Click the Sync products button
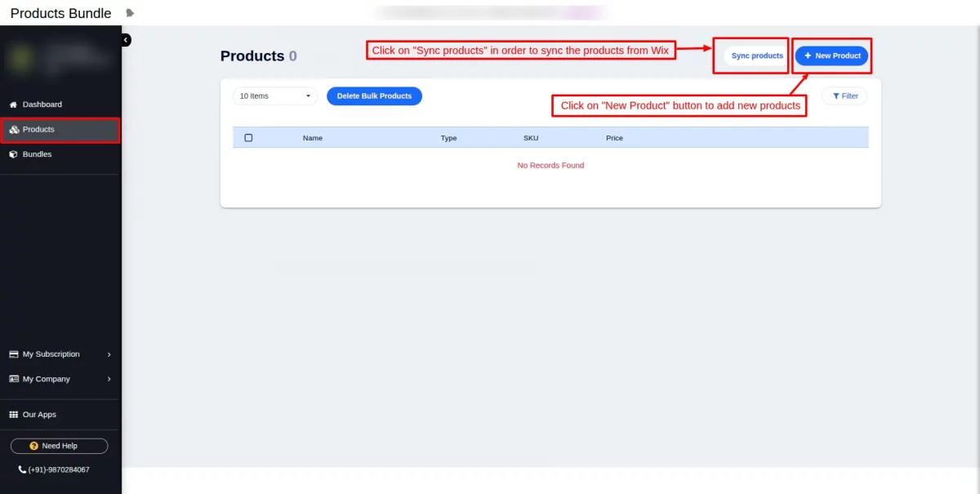Screen dimensions: 980x494 coord(757,56)
